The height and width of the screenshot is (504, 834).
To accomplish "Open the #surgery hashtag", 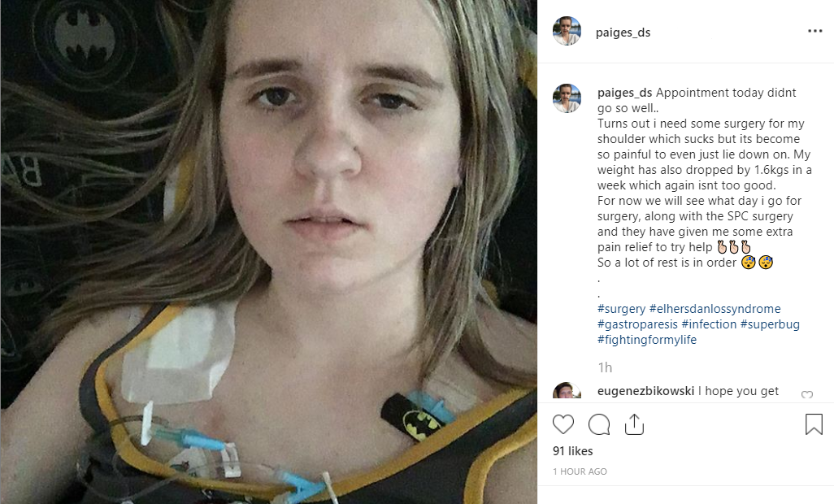I will 621,309.
